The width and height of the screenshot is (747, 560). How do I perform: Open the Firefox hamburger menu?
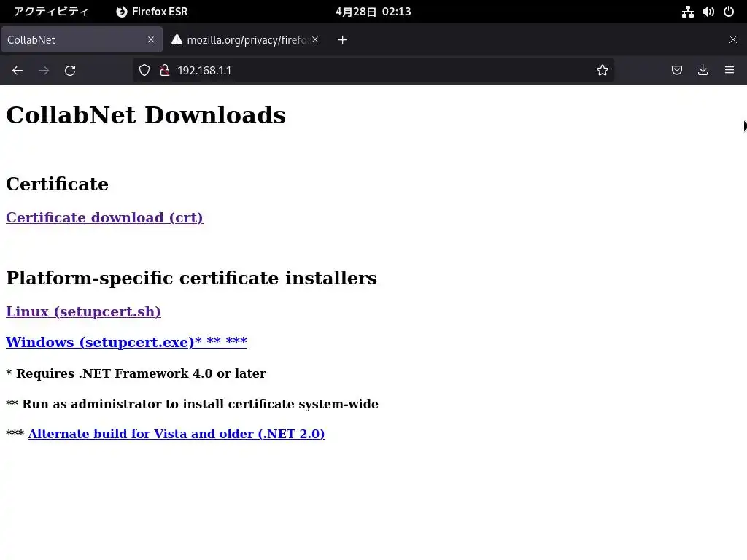pos(729,71)
